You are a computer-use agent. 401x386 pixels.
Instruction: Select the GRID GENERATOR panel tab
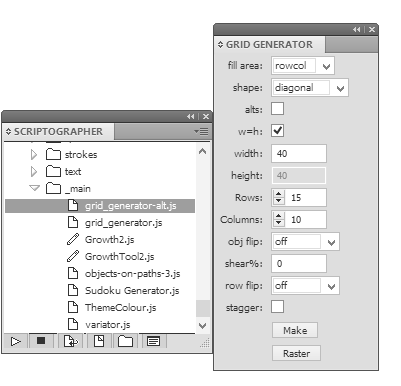(x=269, y=44)
